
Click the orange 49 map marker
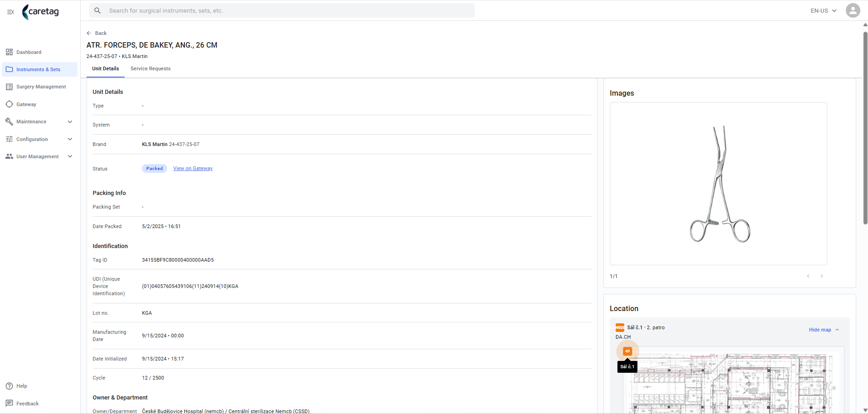627,351
